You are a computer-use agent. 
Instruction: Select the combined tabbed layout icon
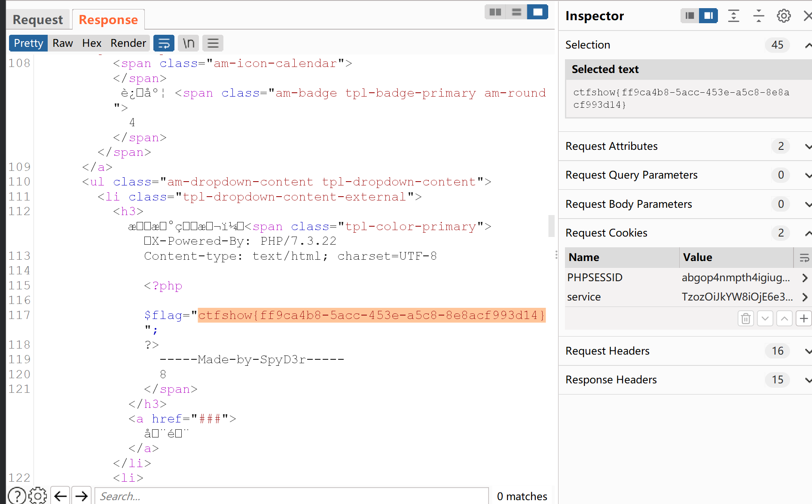(537, 12)
